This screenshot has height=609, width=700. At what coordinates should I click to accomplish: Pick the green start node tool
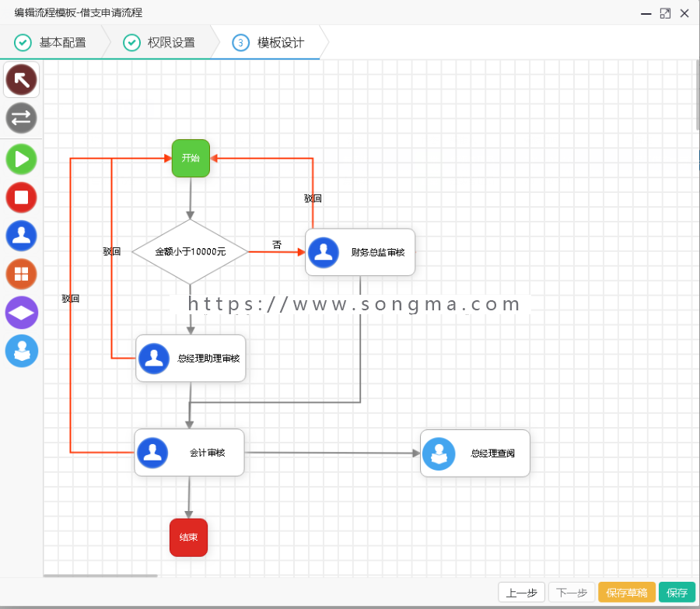22,159
